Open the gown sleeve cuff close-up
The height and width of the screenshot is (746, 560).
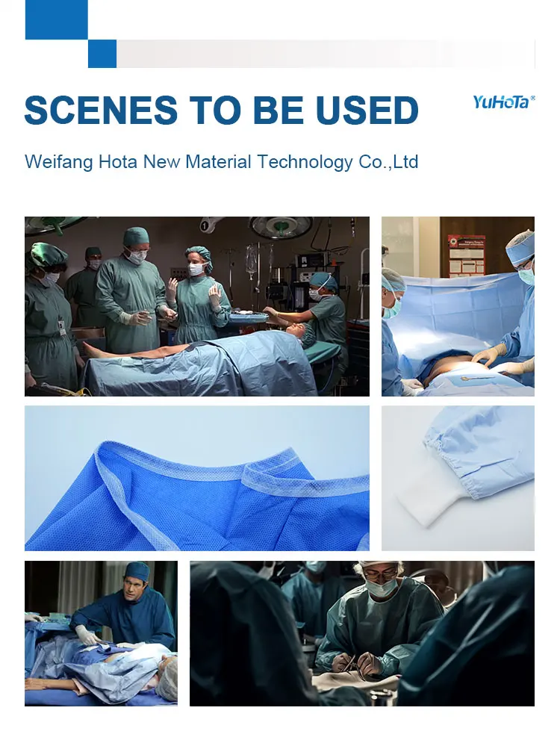(458, 478)
